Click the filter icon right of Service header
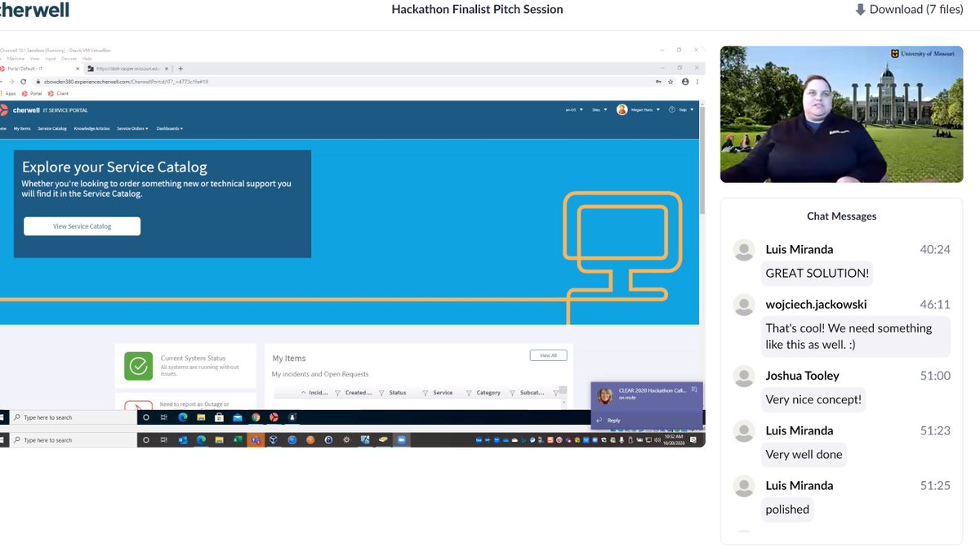 (x=470, y=393)
